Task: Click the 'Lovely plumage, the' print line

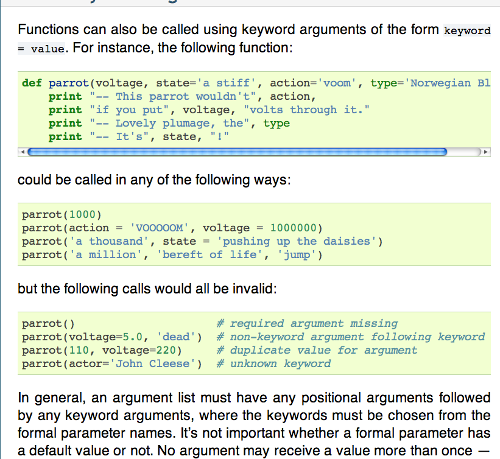Action: point(169,123)
